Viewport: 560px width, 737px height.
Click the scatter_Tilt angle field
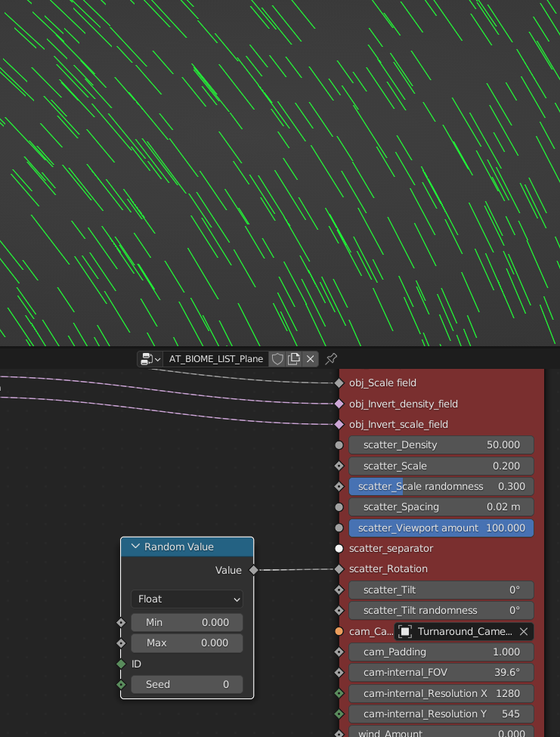tap(441, 590)
